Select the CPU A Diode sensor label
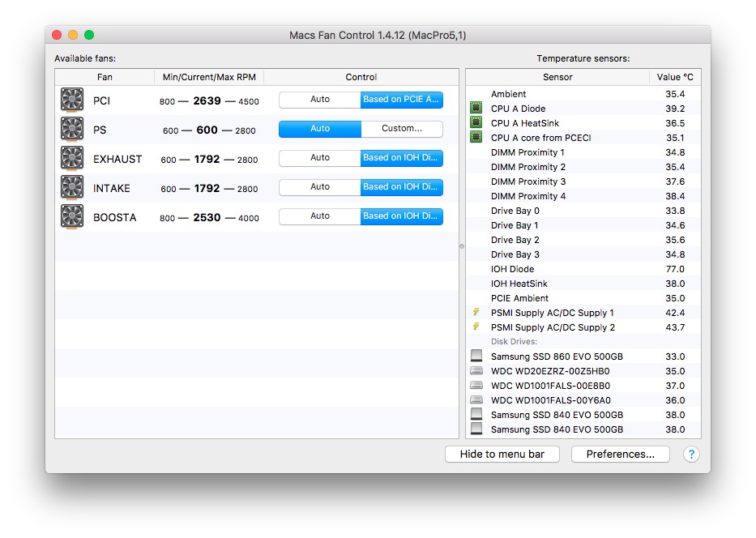Image resolution: width=756 pixels, height=538 pixels. click(518, 109)
